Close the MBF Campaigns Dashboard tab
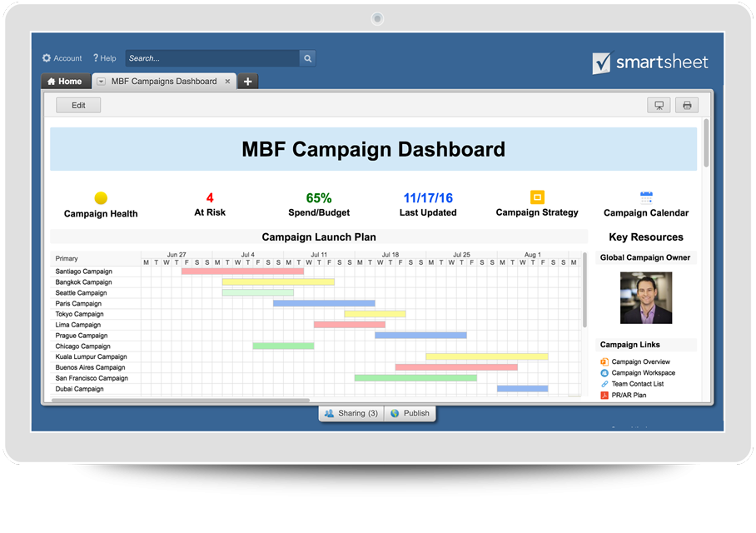Viewport: 756px width, 533px height. 228,82
